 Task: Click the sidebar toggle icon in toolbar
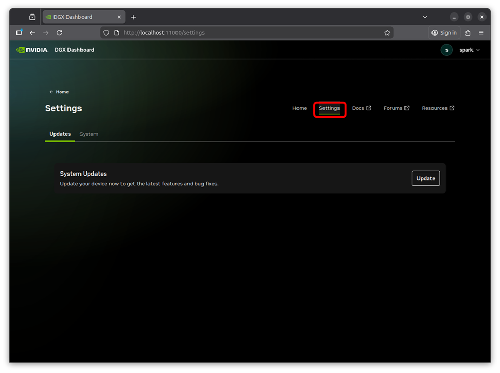[19, 33]
